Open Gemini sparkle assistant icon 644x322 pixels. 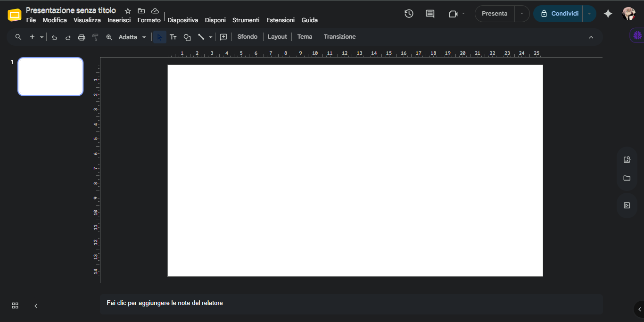(x=608, y=14)
